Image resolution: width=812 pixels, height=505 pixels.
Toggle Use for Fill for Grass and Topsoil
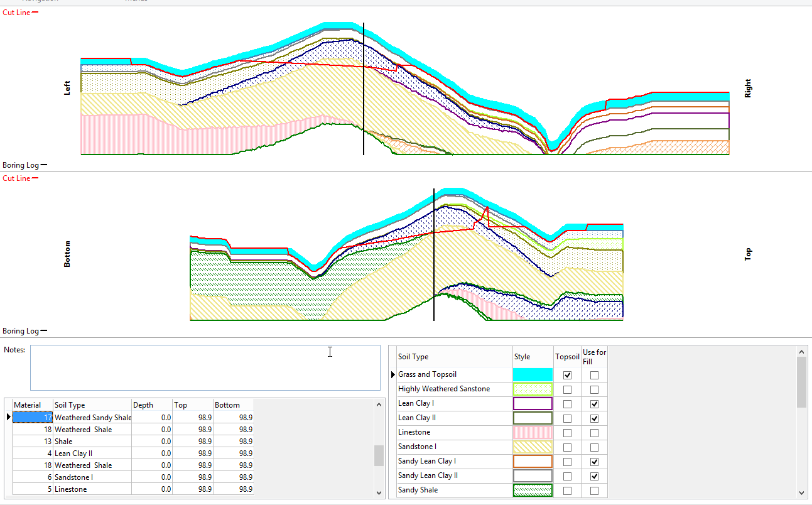click(594, 375)
